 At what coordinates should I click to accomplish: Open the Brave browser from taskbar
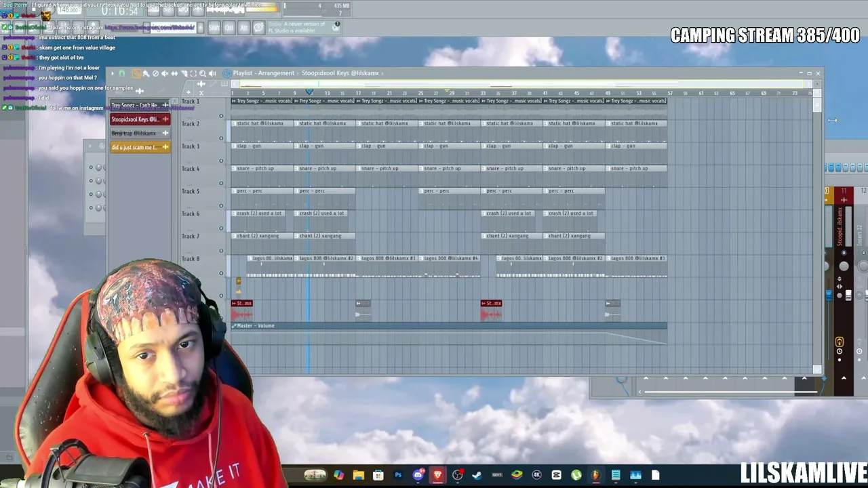(x=438, y=475)
